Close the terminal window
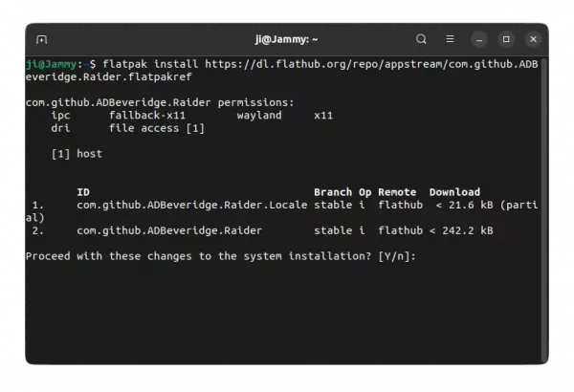 [534, 39]
